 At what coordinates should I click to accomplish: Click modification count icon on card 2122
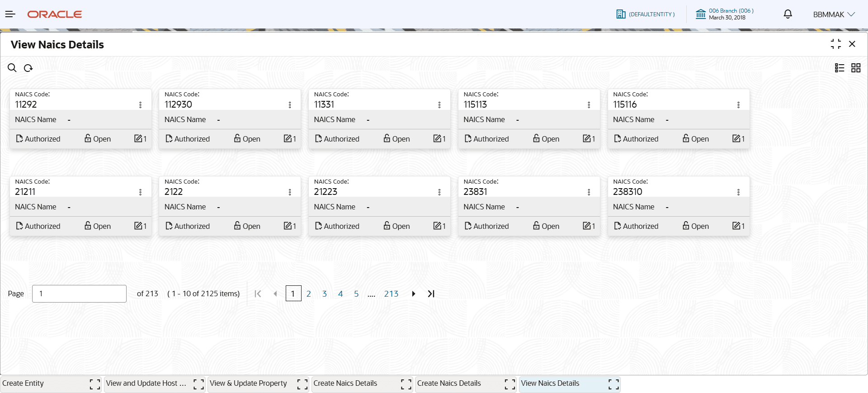click(288, 226)
